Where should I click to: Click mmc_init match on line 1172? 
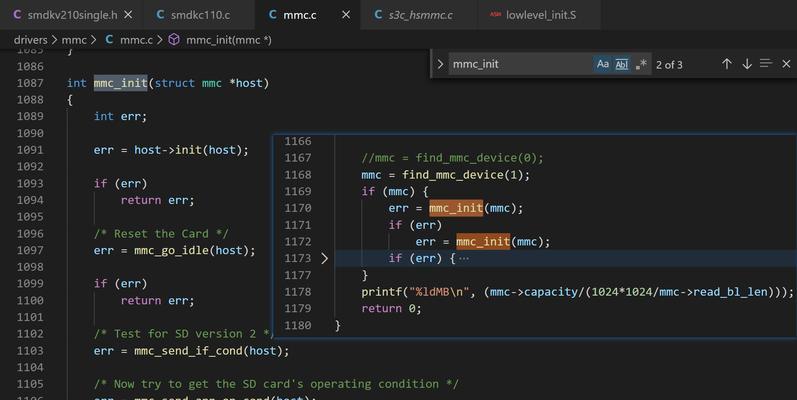[483, 241]
